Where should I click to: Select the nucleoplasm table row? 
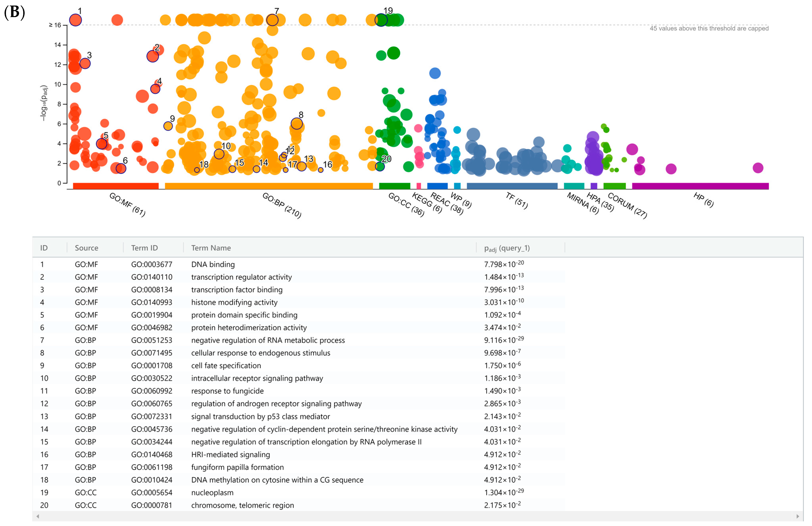(x=212, y=493)
